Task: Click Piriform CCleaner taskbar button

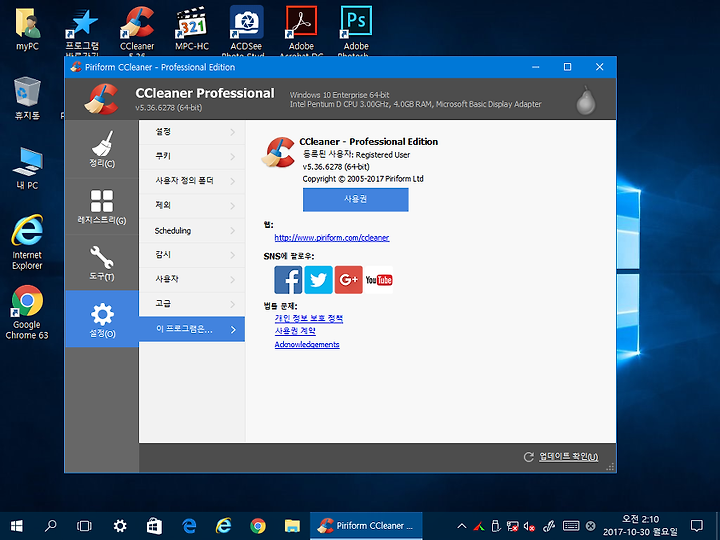Action: pos(366,526)
